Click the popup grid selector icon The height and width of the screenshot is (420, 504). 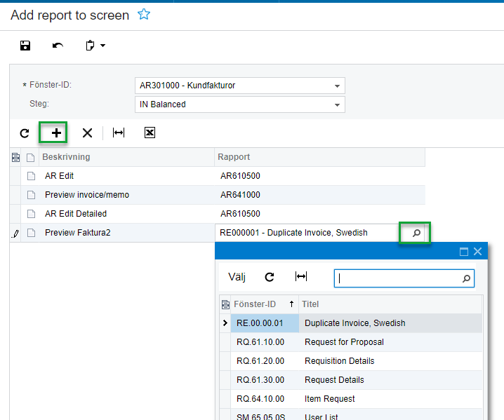(225, 304)
